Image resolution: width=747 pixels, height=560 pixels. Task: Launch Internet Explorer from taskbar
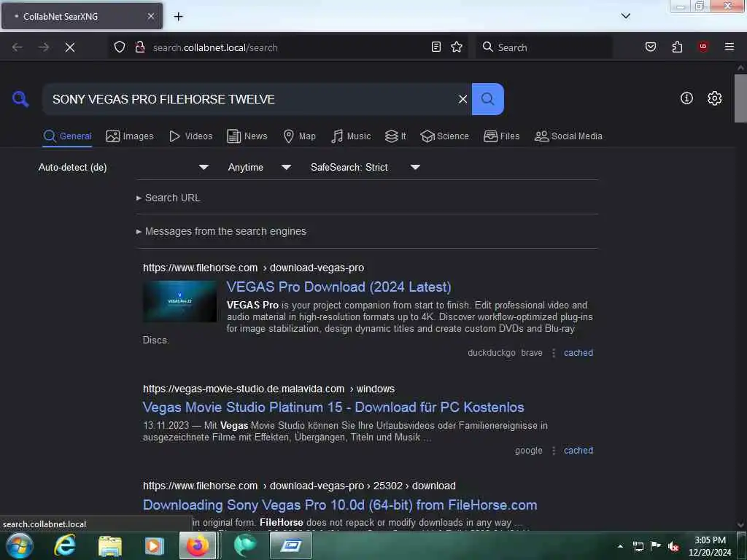[65, 545]
